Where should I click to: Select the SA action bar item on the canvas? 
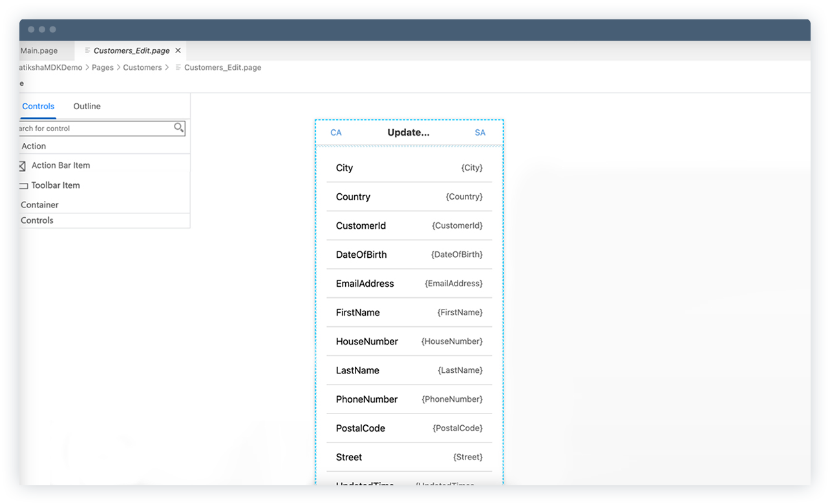click(x=480, y=132)
